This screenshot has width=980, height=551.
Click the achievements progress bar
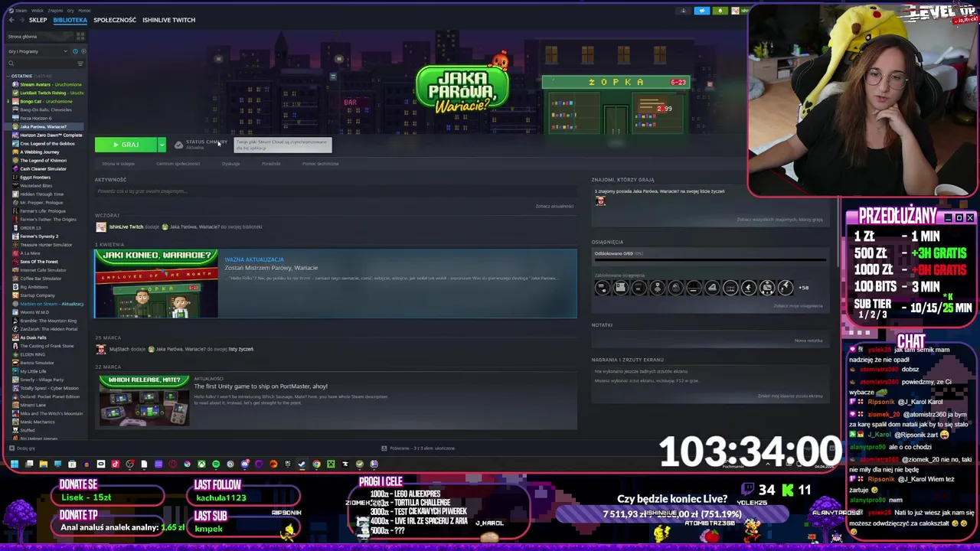click(710, 260)
